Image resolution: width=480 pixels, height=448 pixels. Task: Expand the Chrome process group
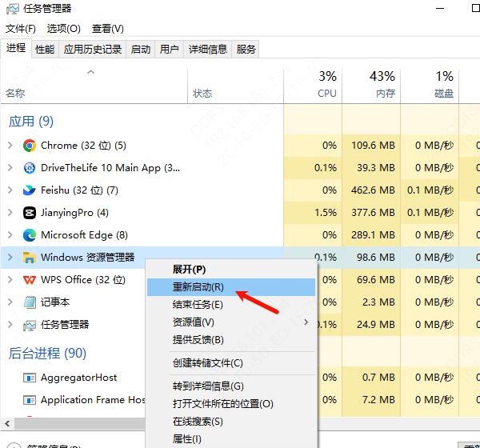[x=10, y=145]
